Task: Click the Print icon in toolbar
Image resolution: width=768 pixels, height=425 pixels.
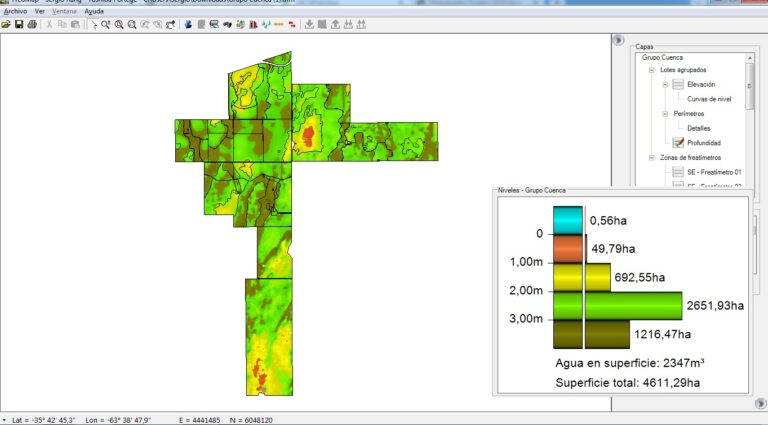Action: coord(31,24)
